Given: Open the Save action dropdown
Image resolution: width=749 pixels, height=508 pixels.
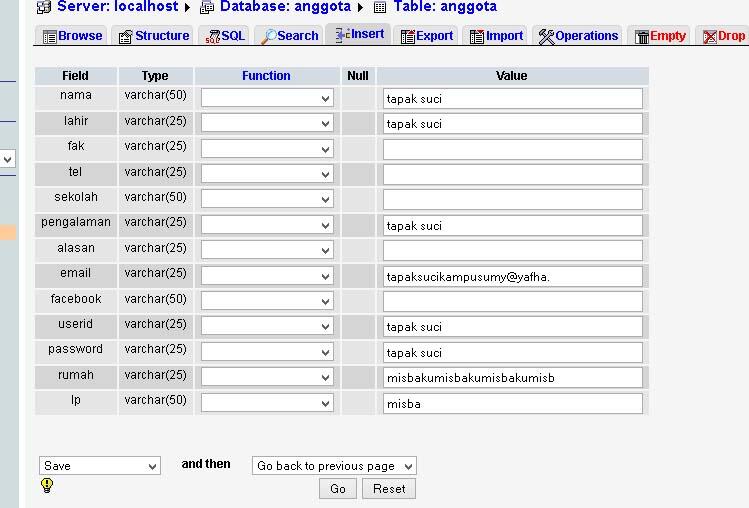Looking at the screenshot, I should [100, 465].
